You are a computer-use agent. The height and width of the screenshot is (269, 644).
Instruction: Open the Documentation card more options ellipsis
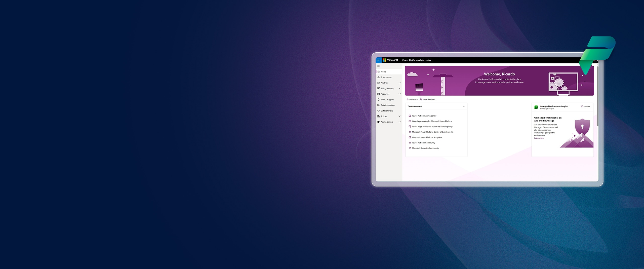(464, 106)
